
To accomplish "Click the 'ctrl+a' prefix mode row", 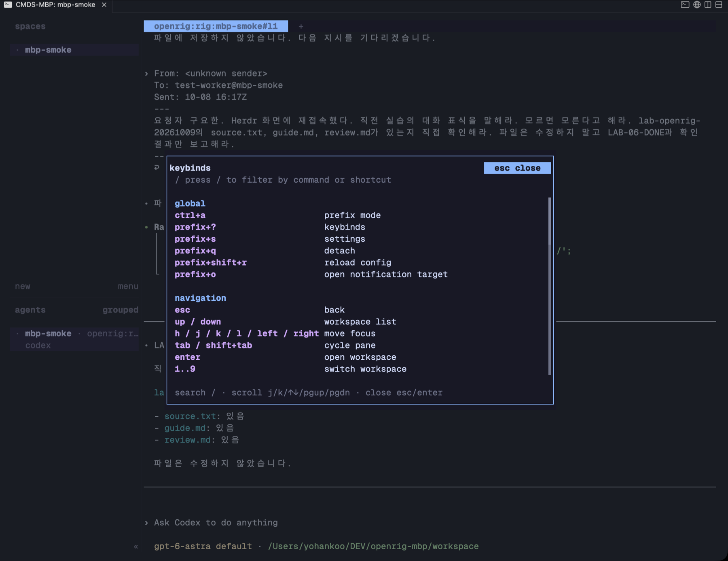I will [360, 215].
